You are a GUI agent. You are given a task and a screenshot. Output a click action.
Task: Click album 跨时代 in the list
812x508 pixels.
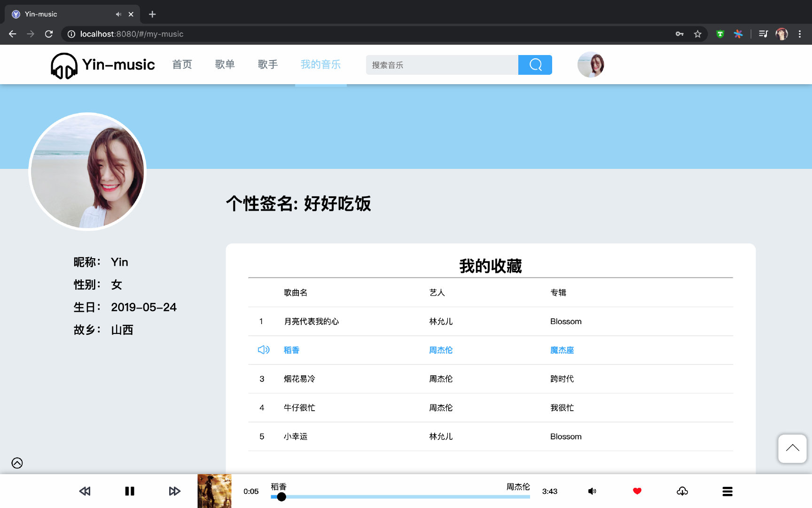pos(562,379)
